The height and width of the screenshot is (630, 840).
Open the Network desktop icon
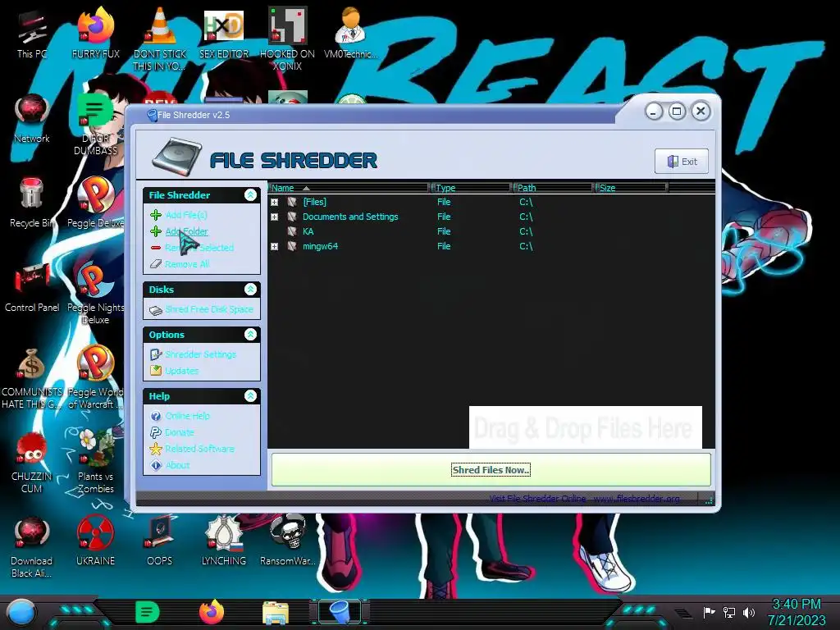tap(32, 119)
